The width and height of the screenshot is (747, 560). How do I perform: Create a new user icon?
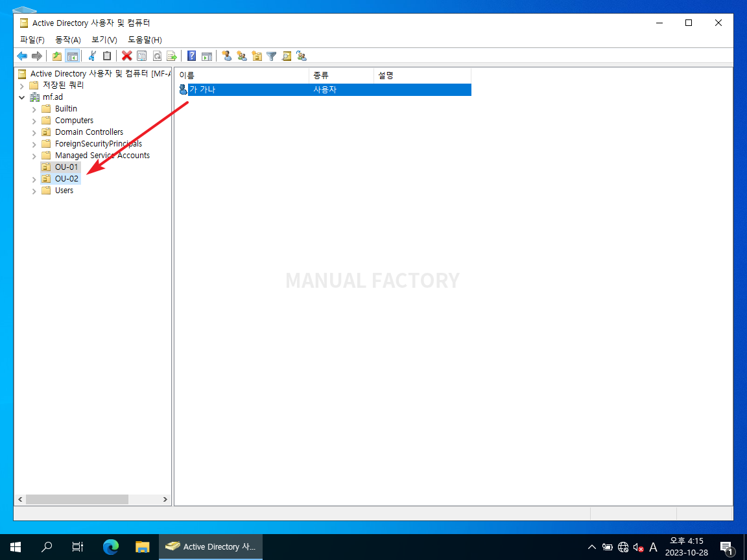227,56
